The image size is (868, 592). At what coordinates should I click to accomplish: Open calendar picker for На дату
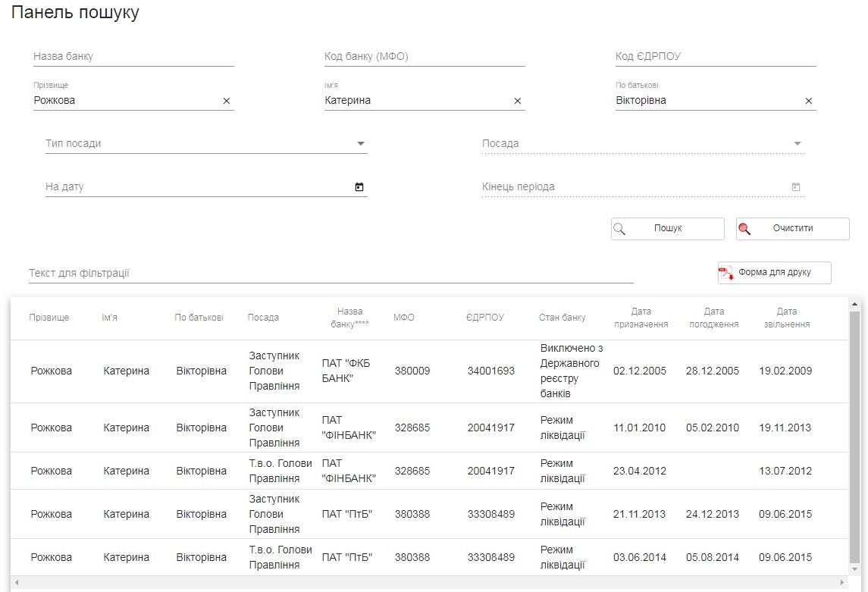pos(359,187)
